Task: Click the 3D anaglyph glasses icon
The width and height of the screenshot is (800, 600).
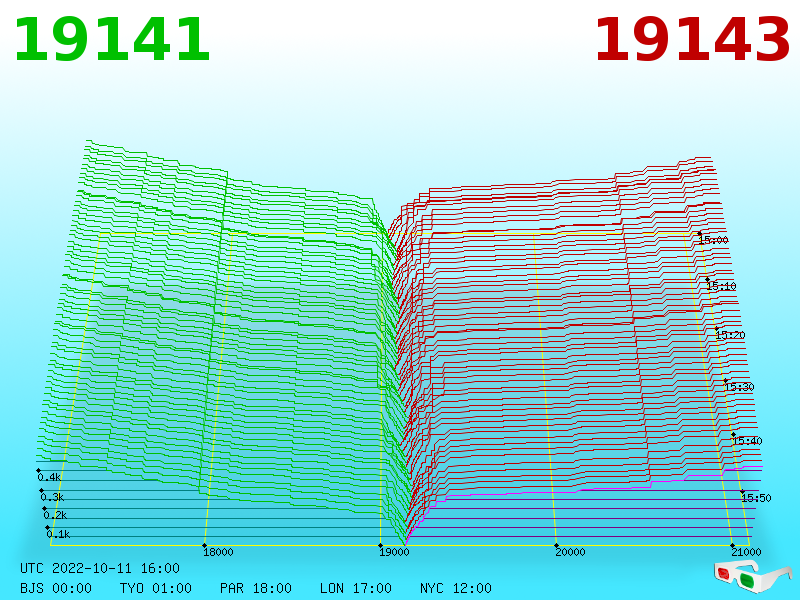Action: point(752,575)
